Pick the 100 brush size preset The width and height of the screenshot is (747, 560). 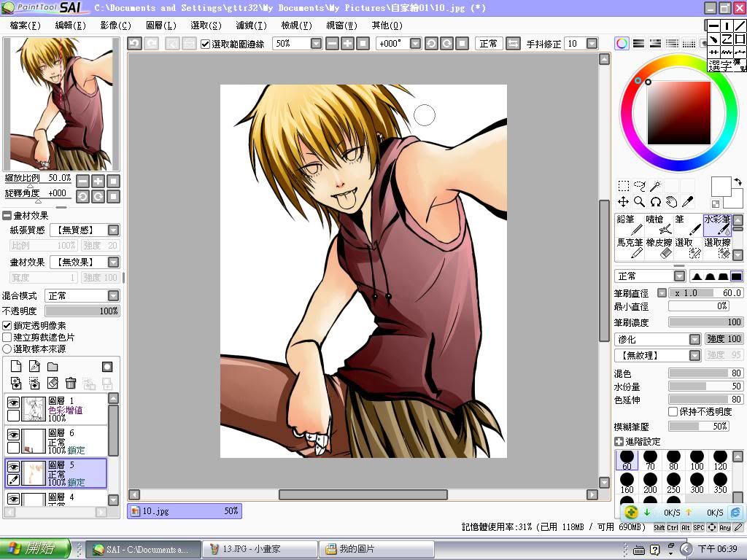pyautogui.click(x=697, y=461)
